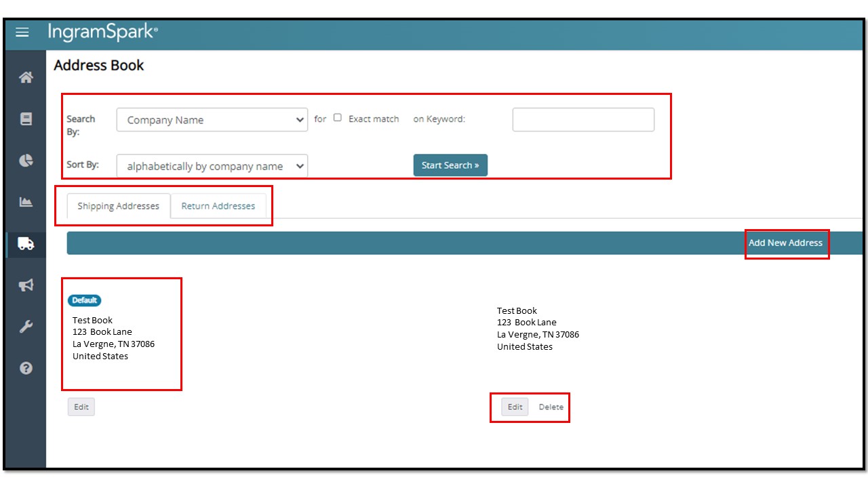This screenshot has height=488, width=868.
Task: Open the hamburger menu icon
Action: [22, 33]
